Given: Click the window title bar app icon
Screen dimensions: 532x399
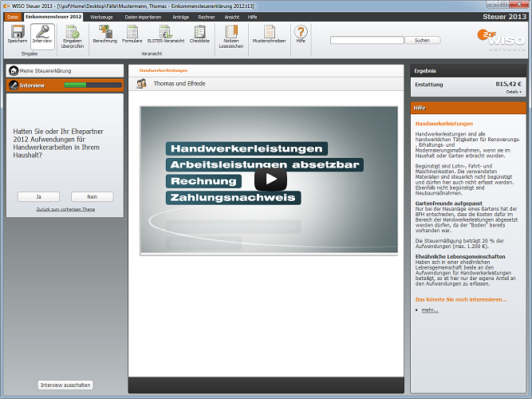Looking at the screenshot, I should (x=6, y=6).
